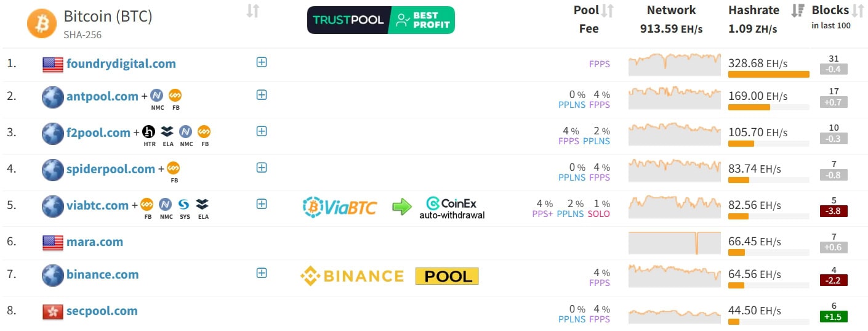
Task: Click the SYS coin icon beside viabtc.com
Action: click(184, 205)
